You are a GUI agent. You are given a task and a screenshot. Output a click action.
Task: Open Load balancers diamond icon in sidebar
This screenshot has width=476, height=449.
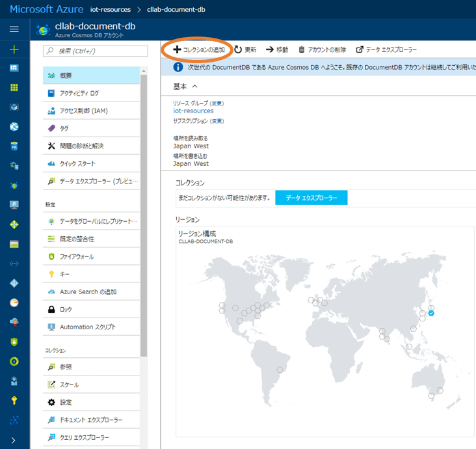pyautogui.click(x=14, y=224)
